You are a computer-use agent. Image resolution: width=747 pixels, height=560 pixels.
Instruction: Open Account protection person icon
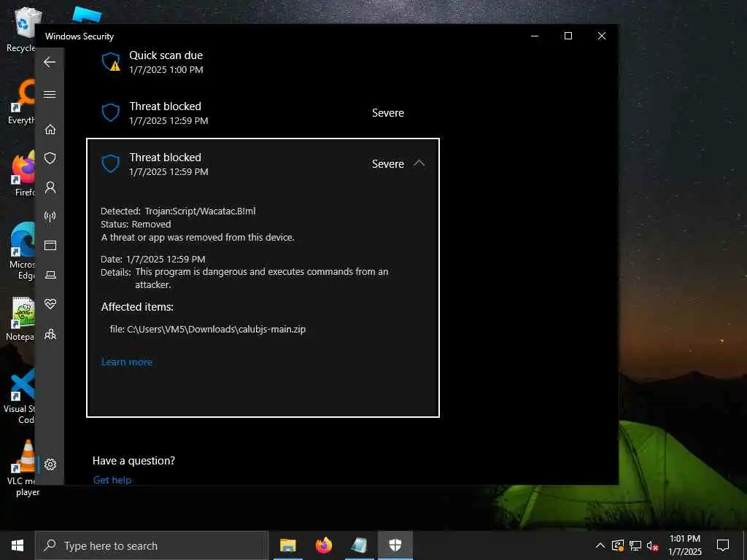pos(50,187)
